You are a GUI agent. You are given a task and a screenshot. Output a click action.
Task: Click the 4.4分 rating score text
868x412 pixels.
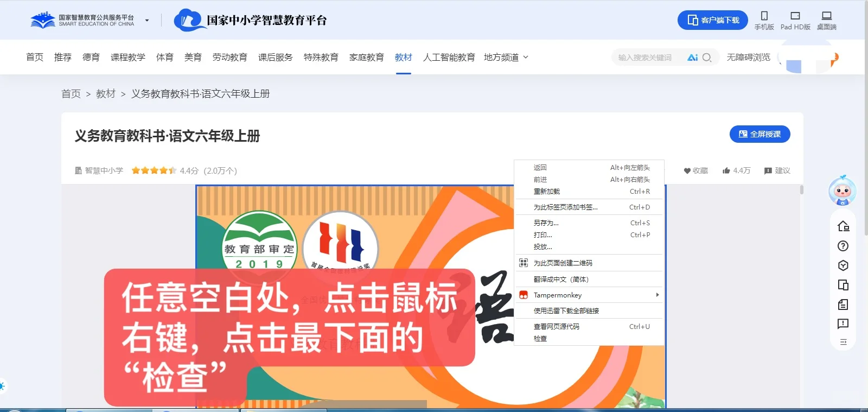pos(189,170)
